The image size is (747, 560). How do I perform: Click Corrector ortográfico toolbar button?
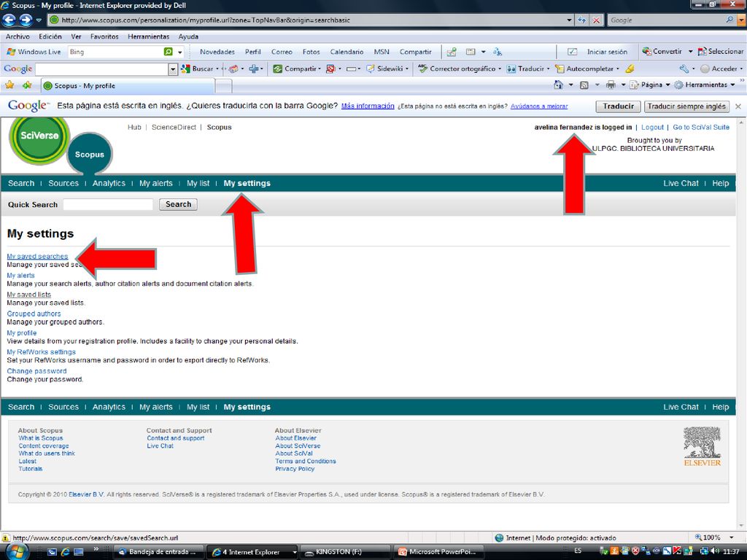click(459, 69)
